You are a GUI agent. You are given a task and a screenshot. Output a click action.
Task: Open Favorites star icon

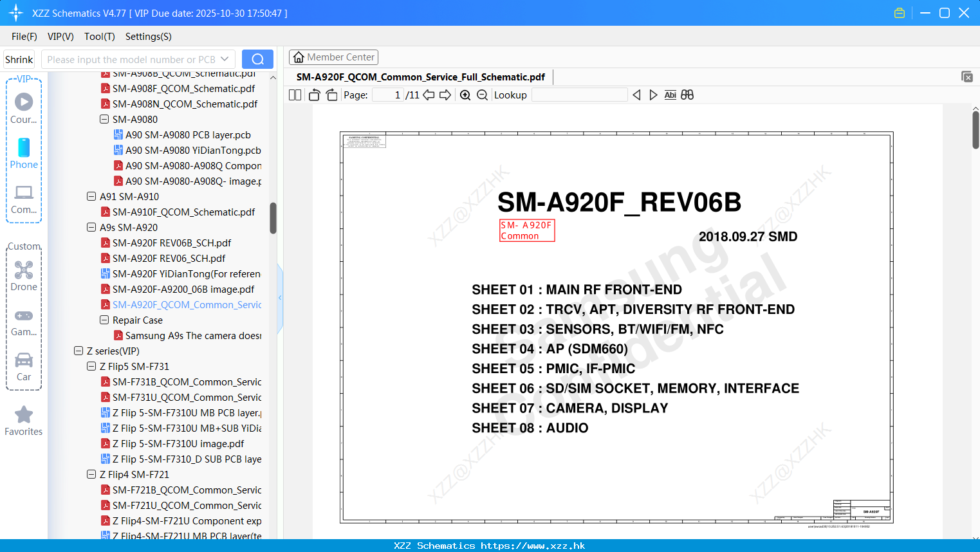[24, 421]
